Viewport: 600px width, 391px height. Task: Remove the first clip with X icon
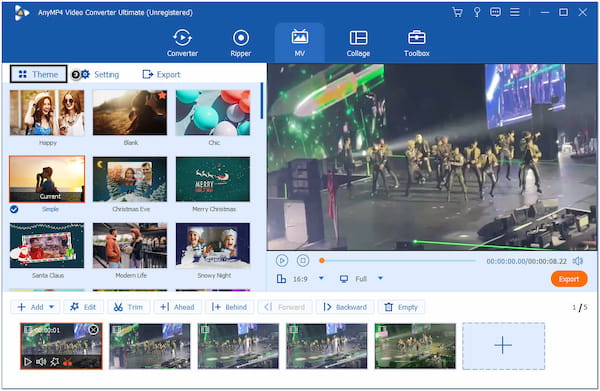point(93,330)
